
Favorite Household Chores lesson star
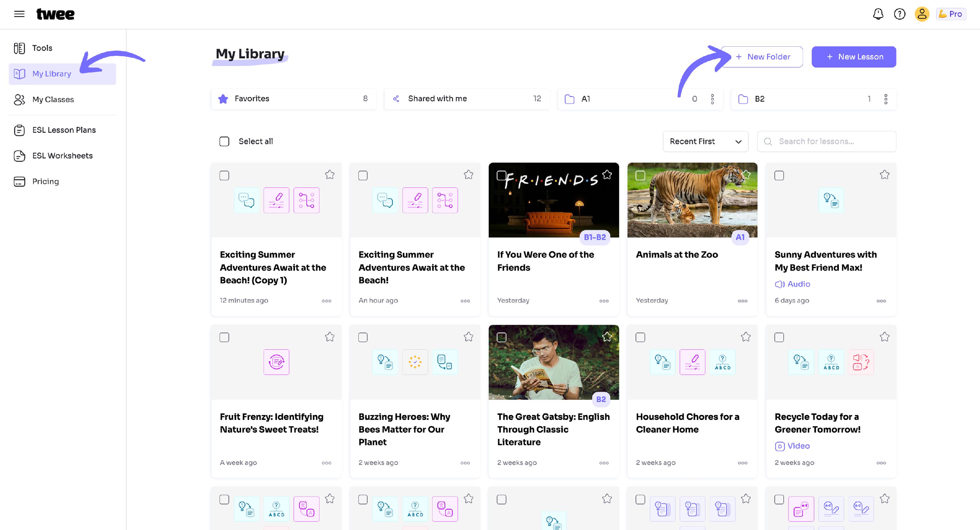746,337
